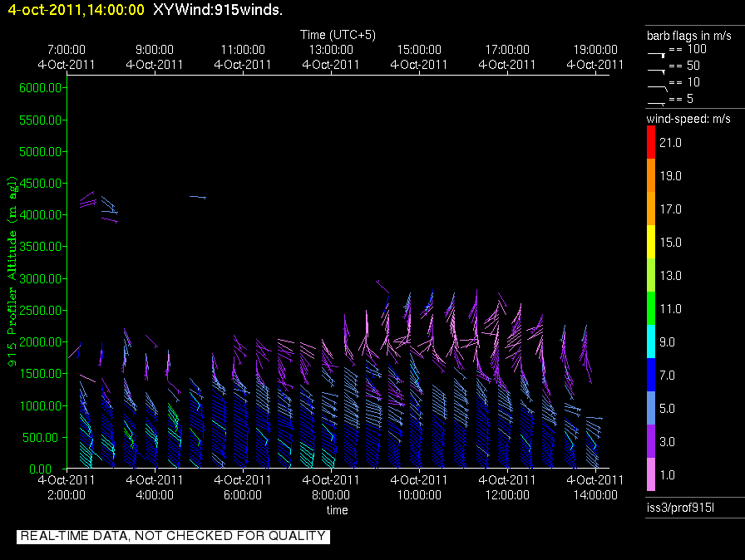This screenshot has height=560, width=745.
Task: Click the 3000.00 altitude axis tick label
Action: (38, 278)
